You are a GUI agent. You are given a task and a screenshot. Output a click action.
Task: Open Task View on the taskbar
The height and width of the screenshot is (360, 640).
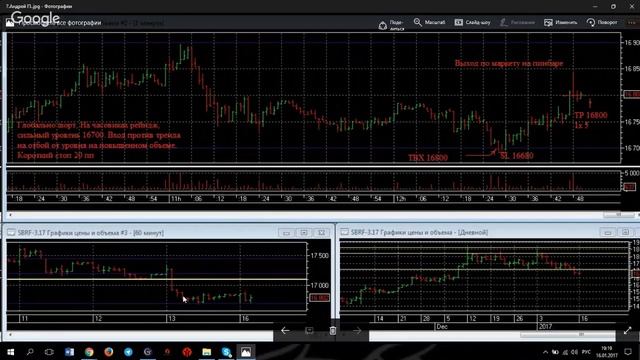click(x=49, y=352)
